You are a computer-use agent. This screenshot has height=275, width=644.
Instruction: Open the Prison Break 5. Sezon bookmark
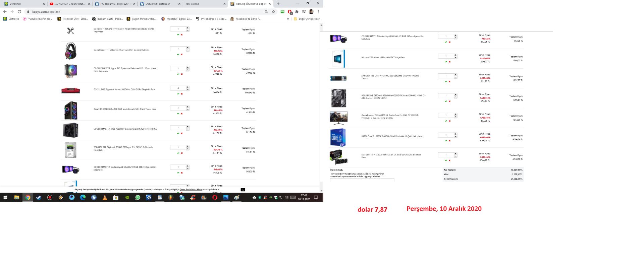[211, 19]
